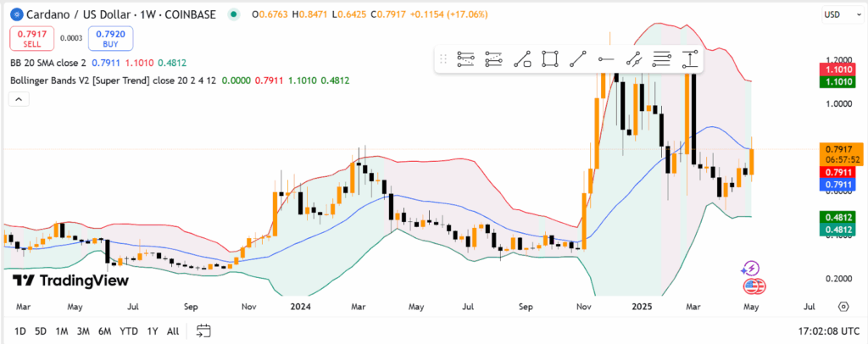The image size is (868, 344).
Task: Click the 0.7920 BUY button
Action: click(110, 38)
